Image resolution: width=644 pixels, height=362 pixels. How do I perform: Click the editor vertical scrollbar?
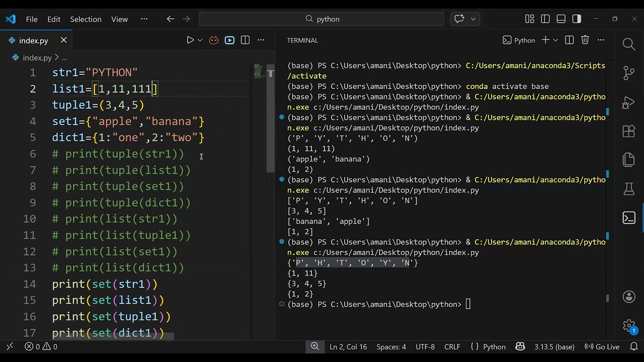click(271, 119)
